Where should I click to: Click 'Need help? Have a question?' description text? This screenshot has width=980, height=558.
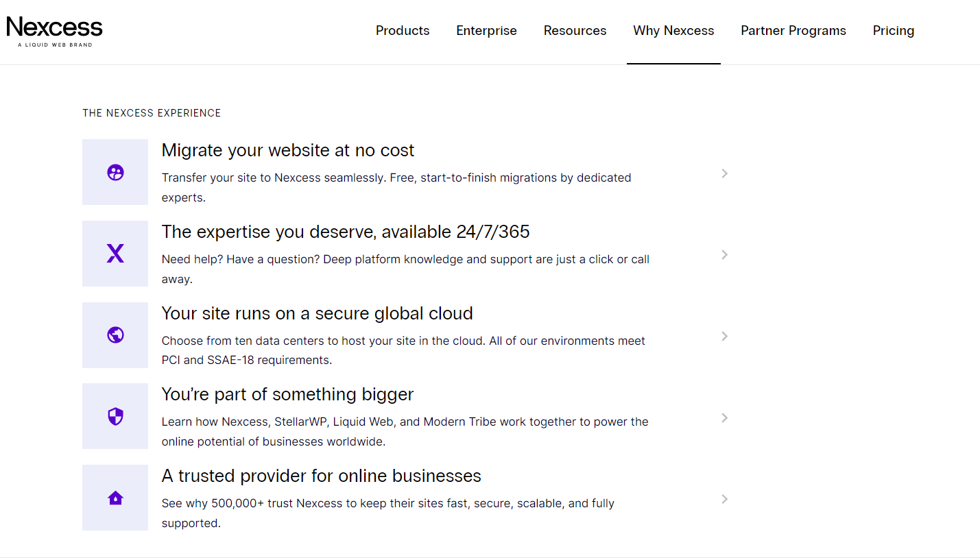(x=405, y=269)
